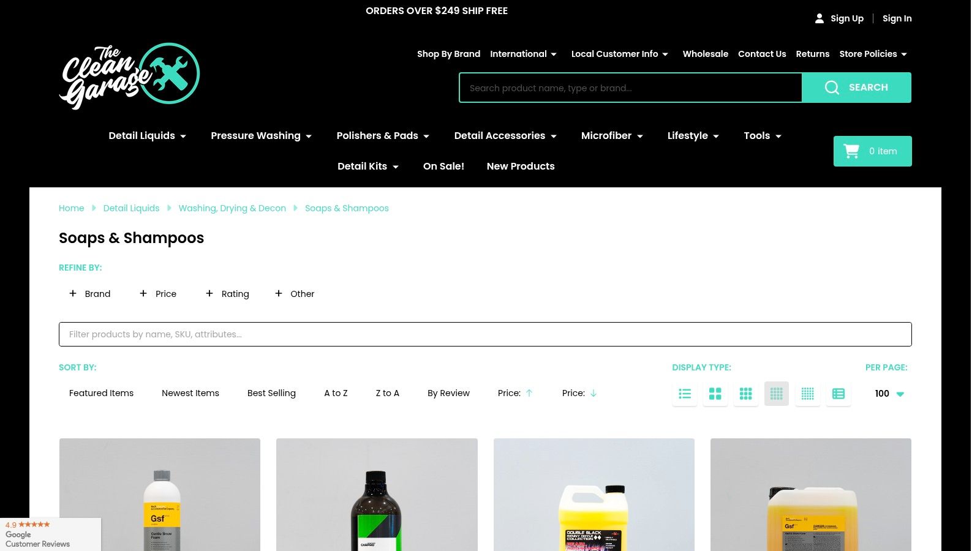
Task: Click the plus icon next to Price filter
Action: tap(143, 293)
